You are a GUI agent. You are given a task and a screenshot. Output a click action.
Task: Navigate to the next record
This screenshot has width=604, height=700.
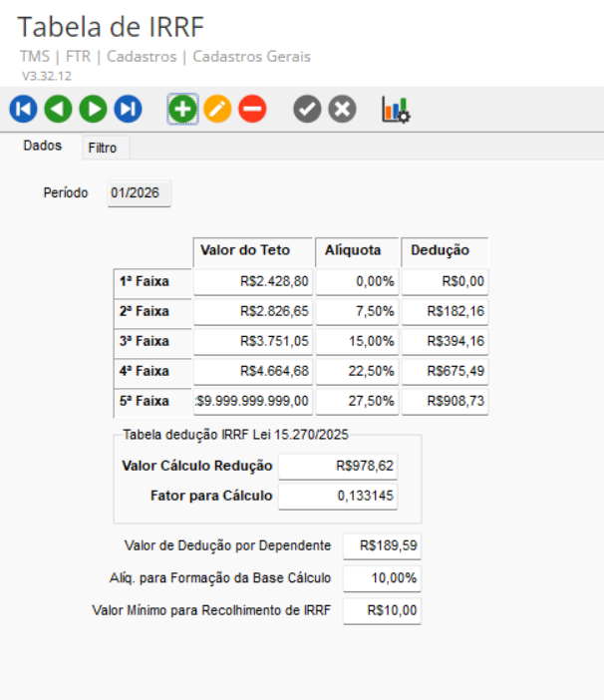click(x=94, y=110)
